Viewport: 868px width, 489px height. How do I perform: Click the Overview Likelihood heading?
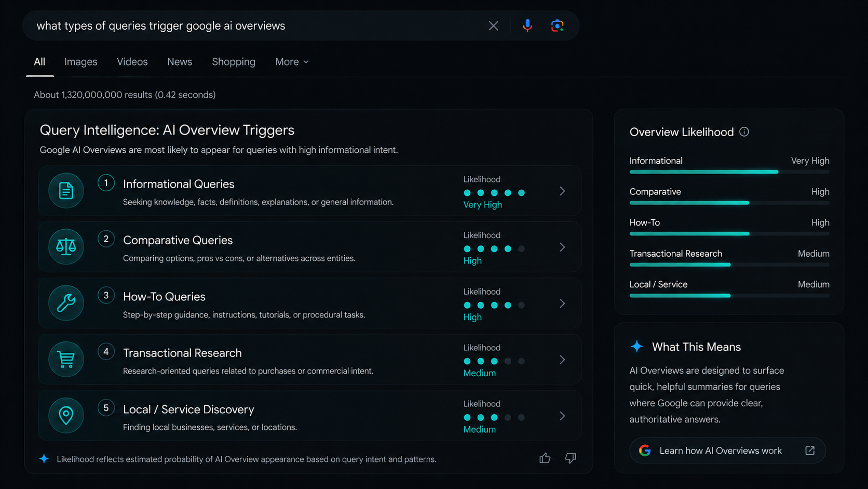click(x=682, y=132)
